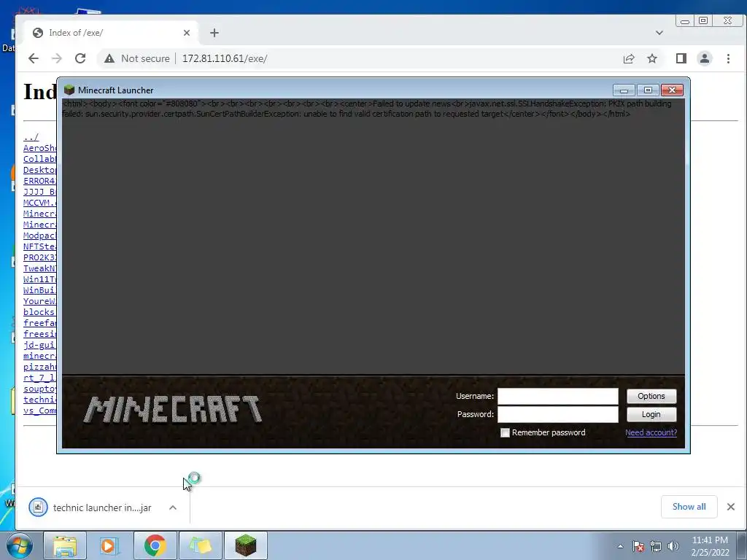Select the Index of /exe/ tab

(111, 33)
